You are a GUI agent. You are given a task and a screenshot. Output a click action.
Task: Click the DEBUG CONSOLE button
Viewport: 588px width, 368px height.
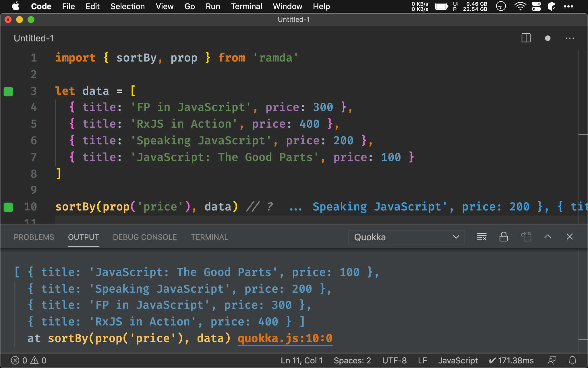pyautogui.click(x=145, y=237)
